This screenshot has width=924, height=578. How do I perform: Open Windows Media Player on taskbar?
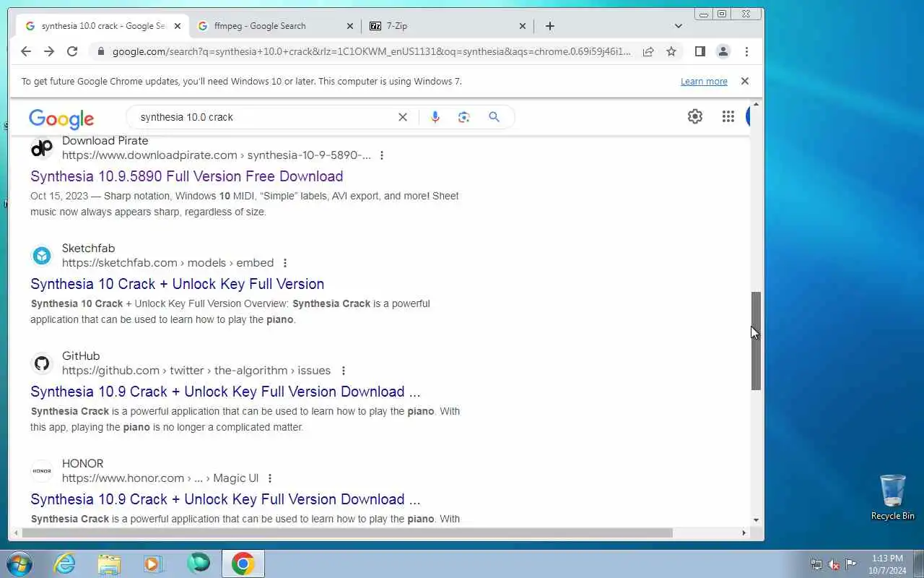154,564
